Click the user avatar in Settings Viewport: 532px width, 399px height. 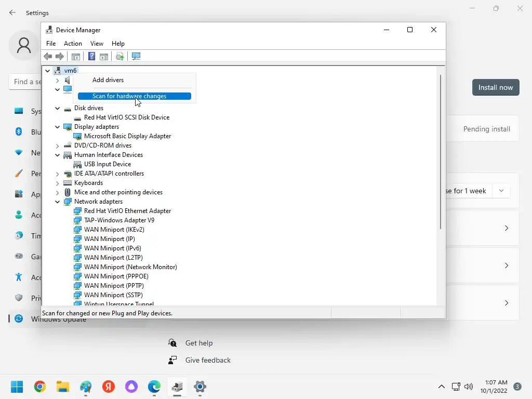tap(24, 46)
